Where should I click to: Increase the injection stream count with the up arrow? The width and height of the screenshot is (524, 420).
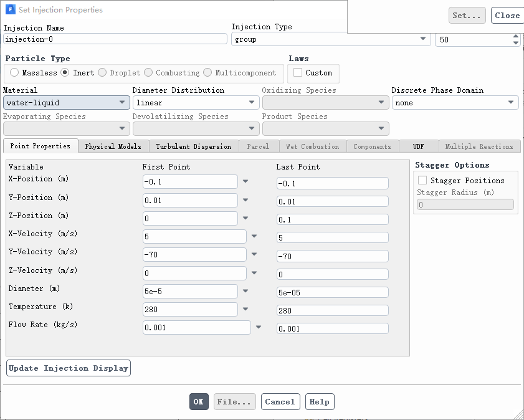pyautogui.click(x=515, y=36)
